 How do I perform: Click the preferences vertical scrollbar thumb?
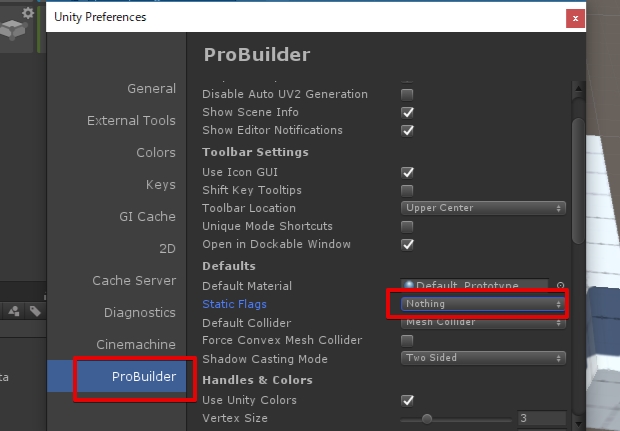(x=578, y=181)
